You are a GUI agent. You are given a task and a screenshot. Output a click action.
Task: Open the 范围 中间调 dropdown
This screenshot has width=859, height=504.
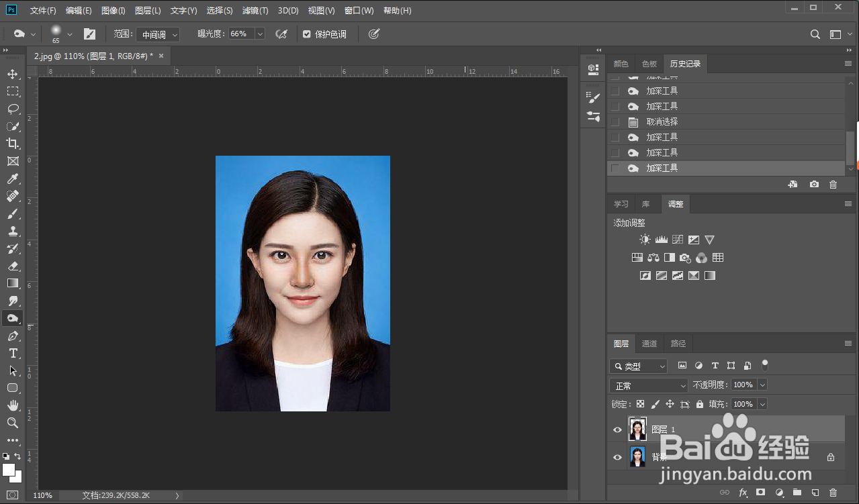click(x=159, y=34)
